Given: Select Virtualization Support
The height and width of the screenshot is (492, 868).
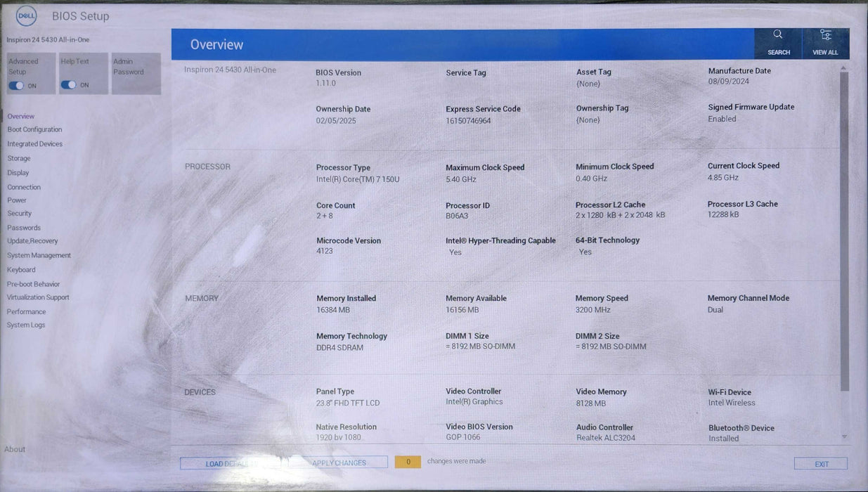Looking at the screenshot, I should 39,297.
